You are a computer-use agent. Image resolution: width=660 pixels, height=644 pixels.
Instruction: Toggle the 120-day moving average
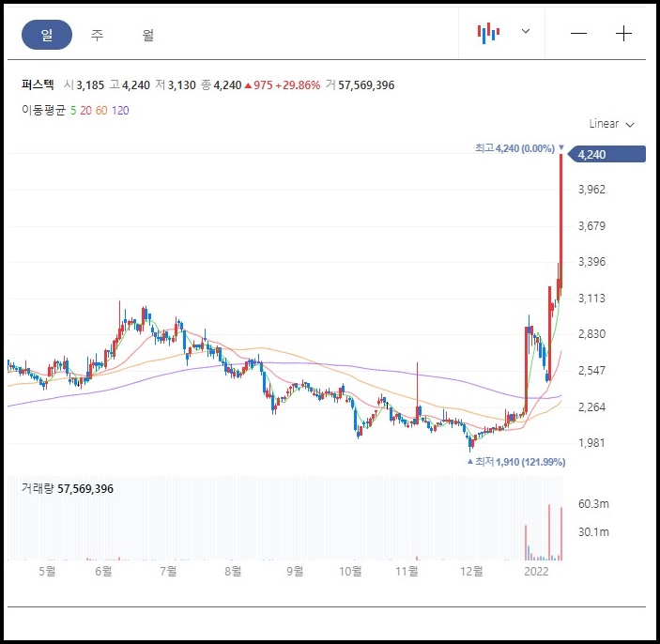[120, 110]
